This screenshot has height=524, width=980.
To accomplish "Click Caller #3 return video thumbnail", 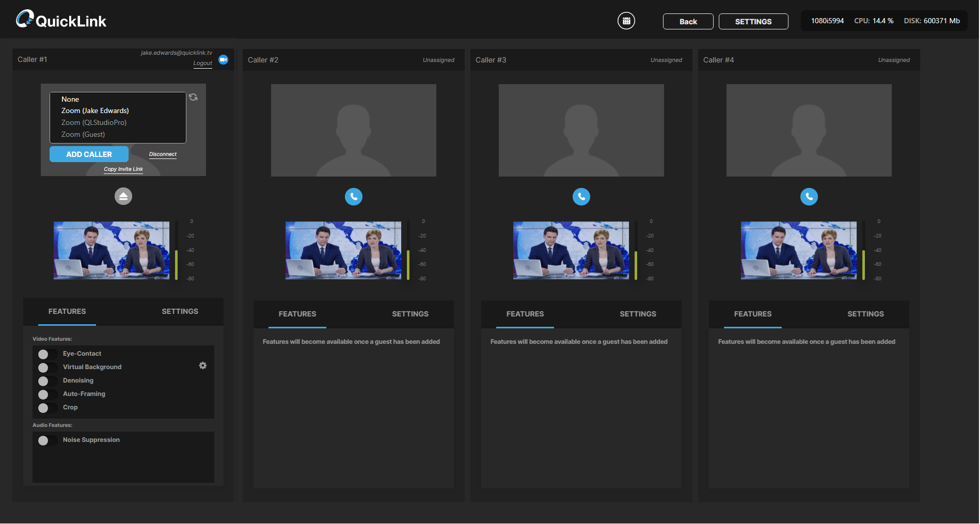I will click(x=571, y=250).
